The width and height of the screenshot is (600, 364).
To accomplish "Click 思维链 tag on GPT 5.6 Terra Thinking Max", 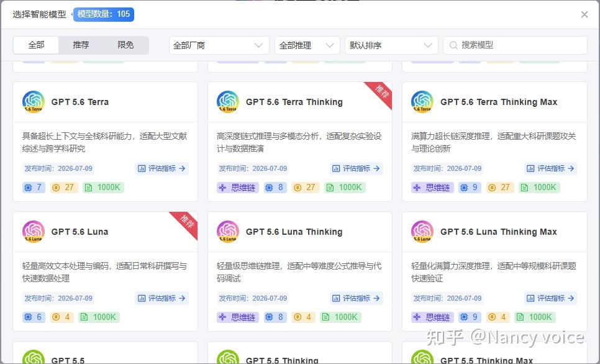I will pos(432,188).
